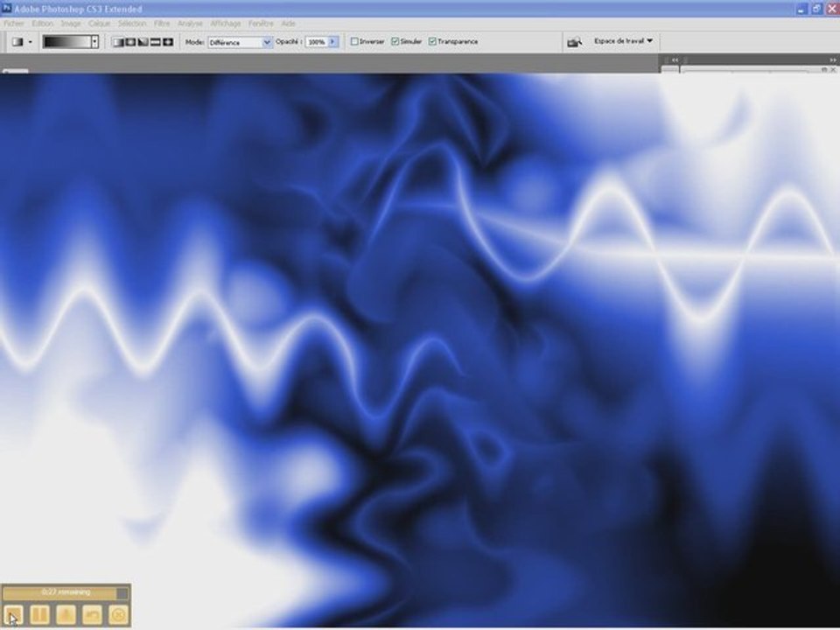Open the Mode dropdown showing Différence
840x630 pixels.
[240, 42]
